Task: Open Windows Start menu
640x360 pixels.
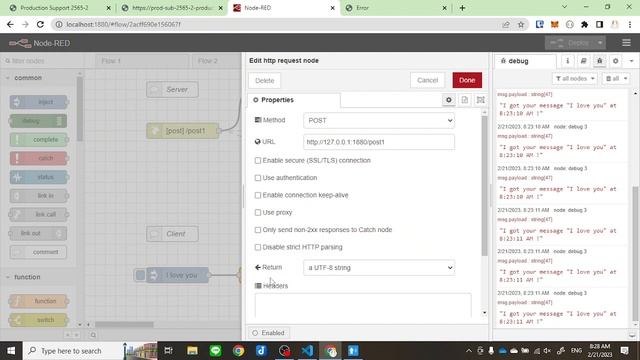Action: click(11, 351)
